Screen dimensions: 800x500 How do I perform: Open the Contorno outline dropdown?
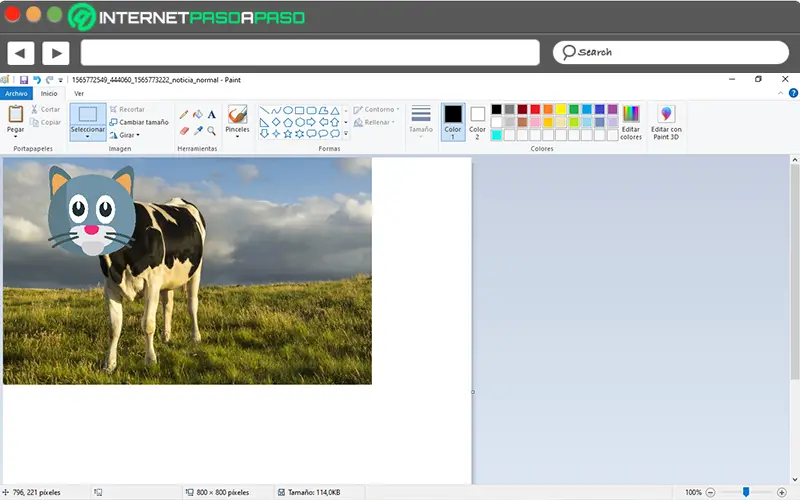[377, 109]
